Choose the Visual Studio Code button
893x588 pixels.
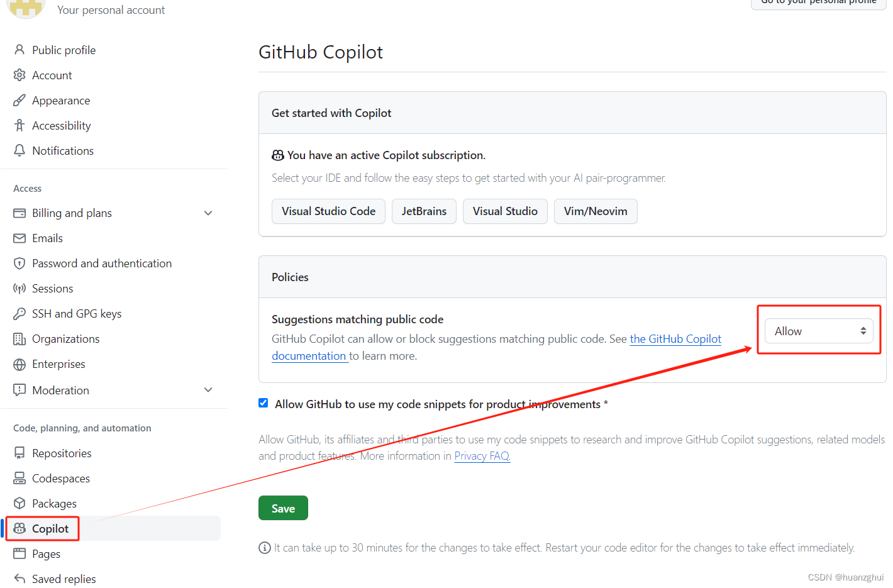(x=328, y=211)
